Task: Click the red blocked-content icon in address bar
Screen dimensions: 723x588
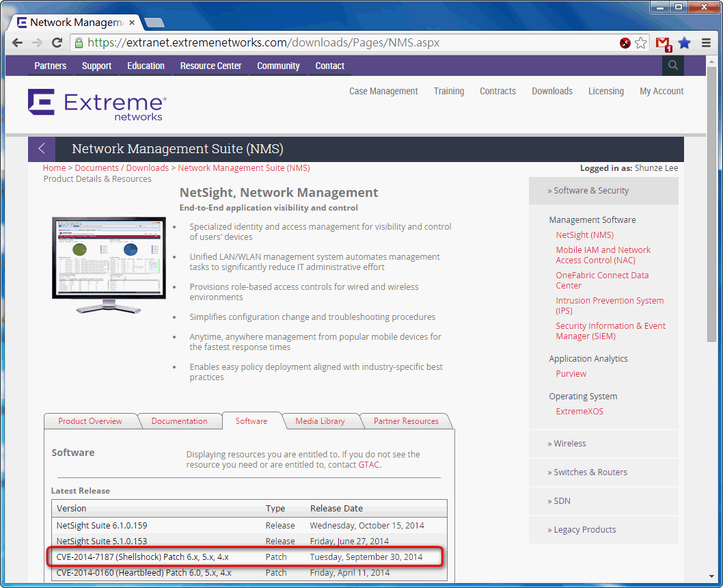Action: click(x=625, y=43)
